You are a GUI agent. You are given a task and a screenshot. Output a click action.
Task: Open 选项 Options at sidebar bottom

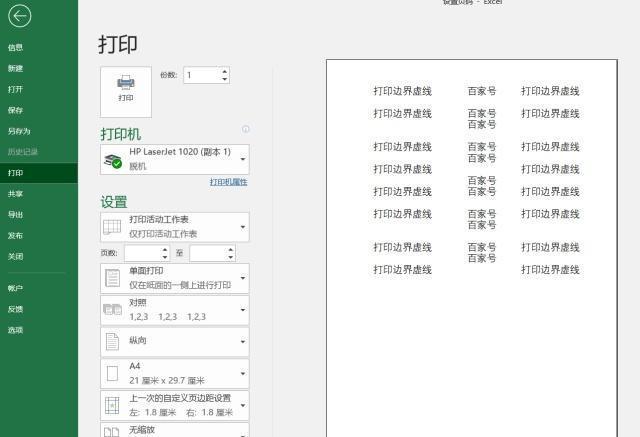[16, 330]
